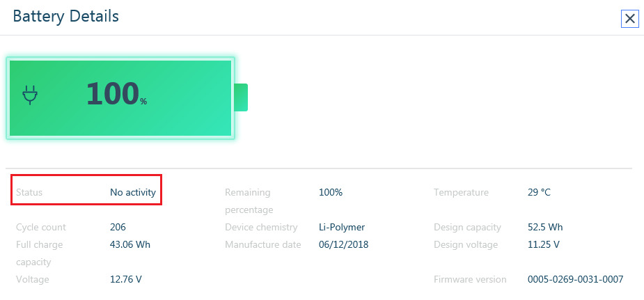Click the battery terminal tip
Screen dimensions: 644x300
coord(241,97)
